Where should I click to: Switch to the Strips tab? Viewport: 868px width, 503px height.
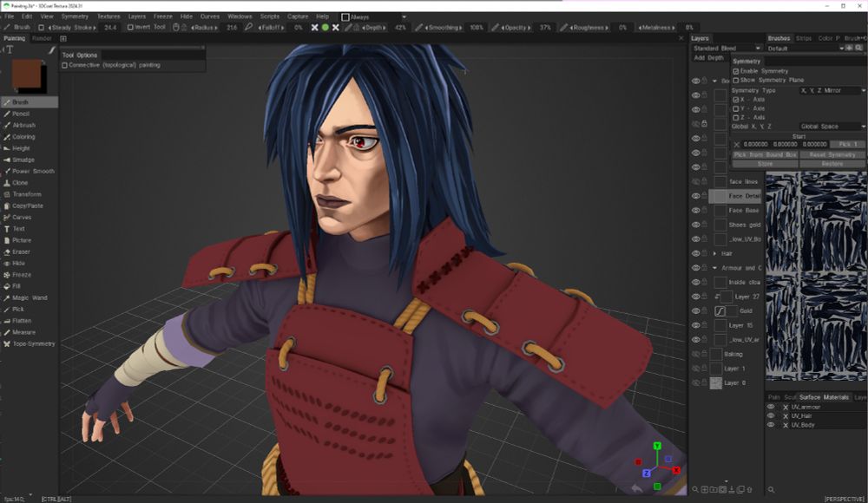(803, 38)
